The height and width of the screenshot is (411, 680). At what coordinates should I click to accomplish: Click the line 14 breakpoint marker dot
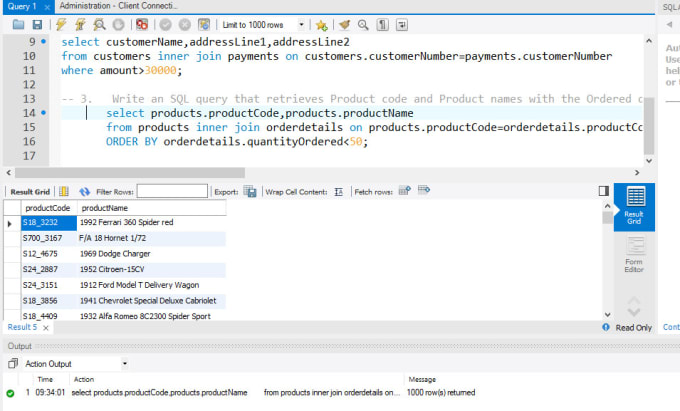click(43, 113)
